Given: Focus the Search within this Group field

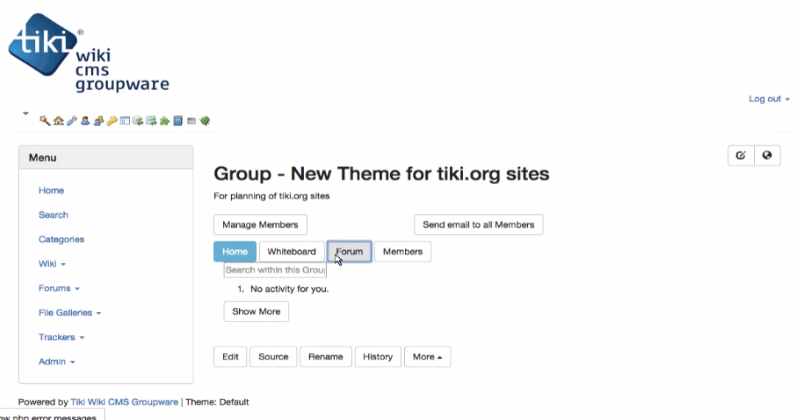Looking at the screenshot, I should (x=275, y=270).
